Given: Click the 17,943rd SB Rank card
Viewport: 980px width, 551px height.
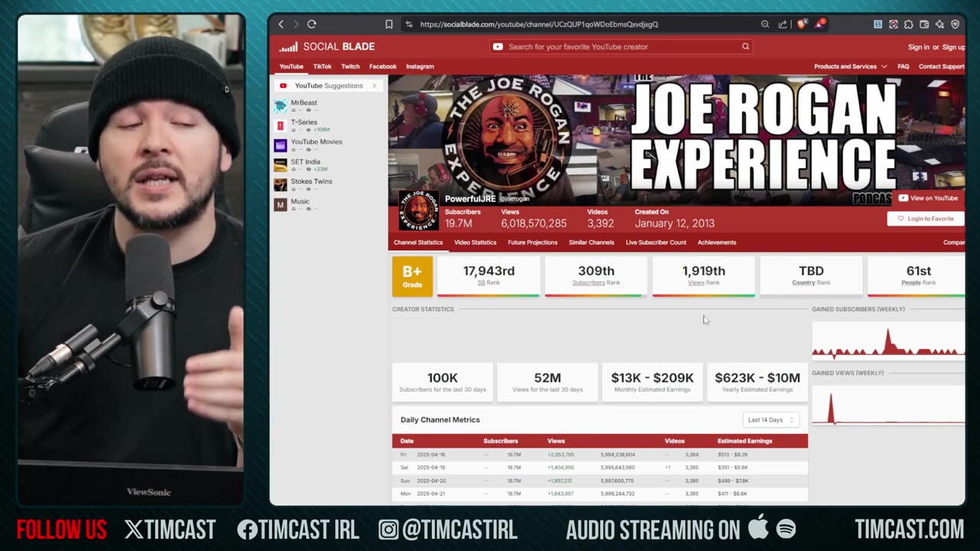Looking at the screenshot, I should click(x=488, y=276).
